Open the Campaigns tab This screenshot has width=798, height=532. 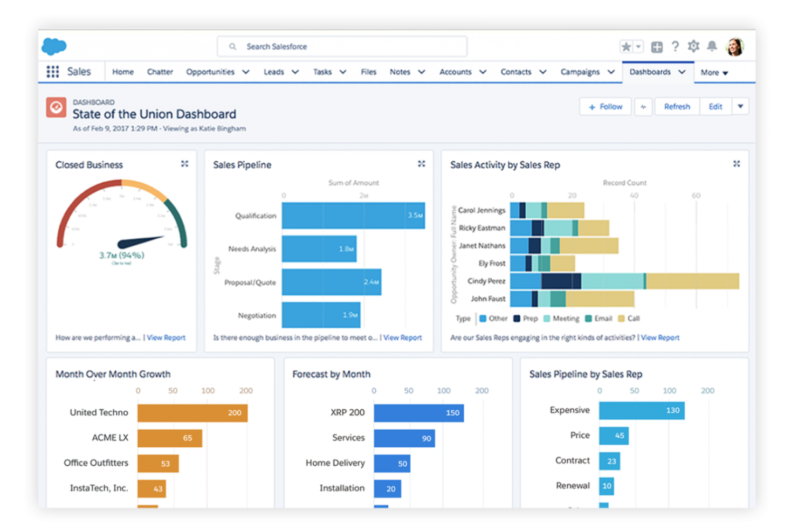coord(580,72)
